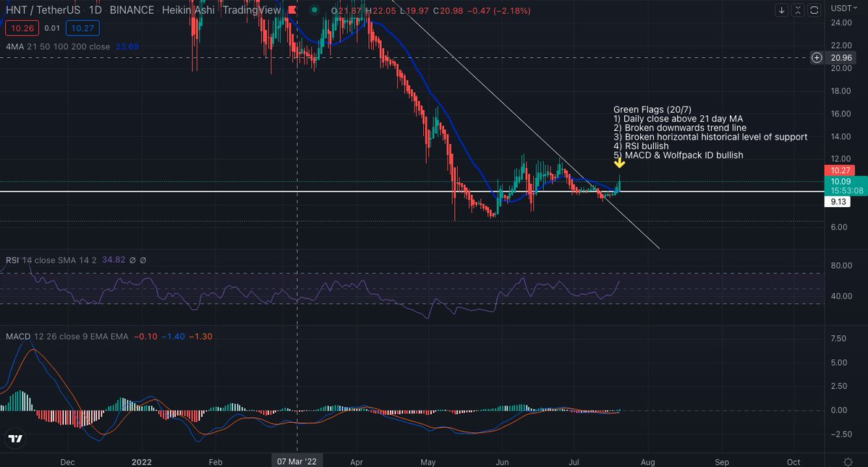Click the Aug label on the time axis
Screen dimensions: 868x467
[x=647, y=460]
